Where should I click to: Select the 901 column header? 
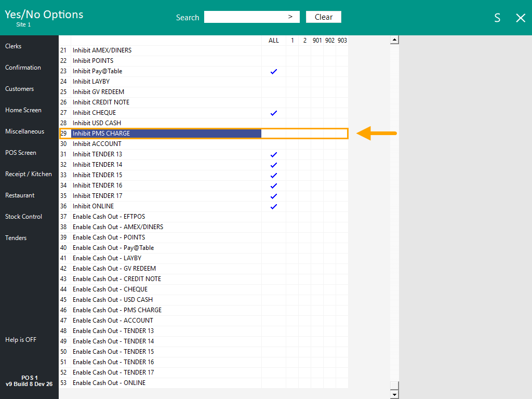coord(317,41)
